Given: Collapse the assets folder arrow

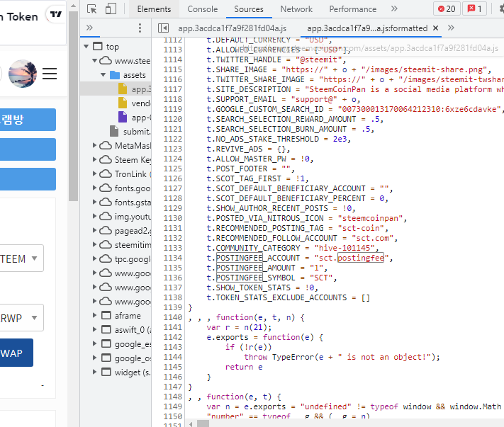Looking at the screenshot, I should (x=103, y=75).
